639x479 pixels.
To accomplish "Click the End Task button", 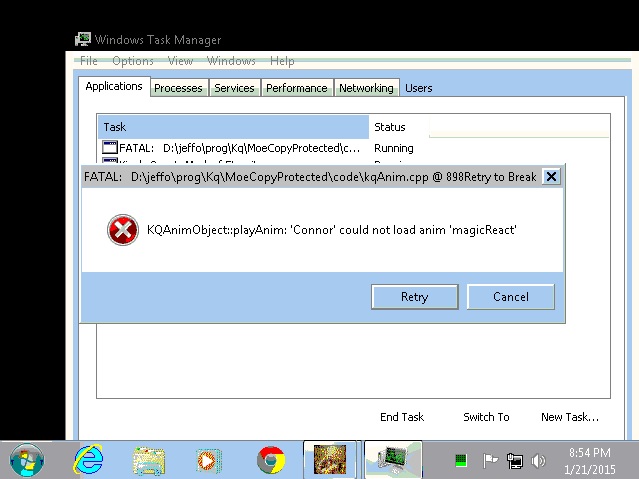I will (402, 417).
